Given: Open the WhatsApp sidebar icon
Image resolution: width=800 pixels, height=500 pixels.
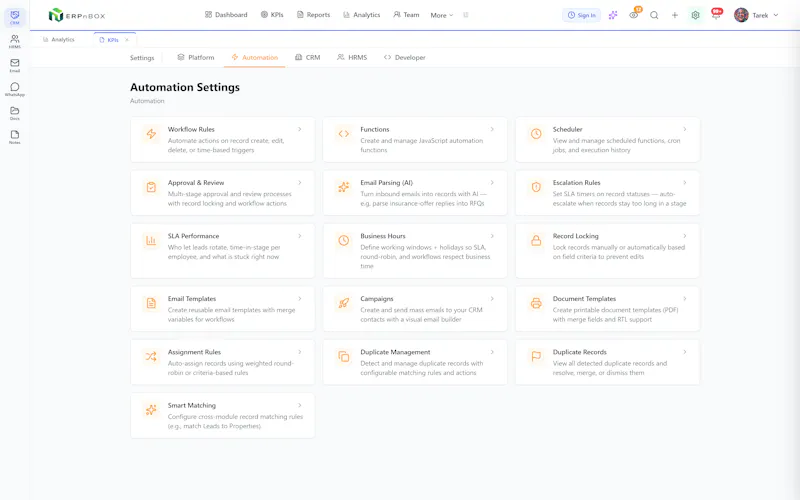Looking at the screenshot, I should [x=15, y=89].
